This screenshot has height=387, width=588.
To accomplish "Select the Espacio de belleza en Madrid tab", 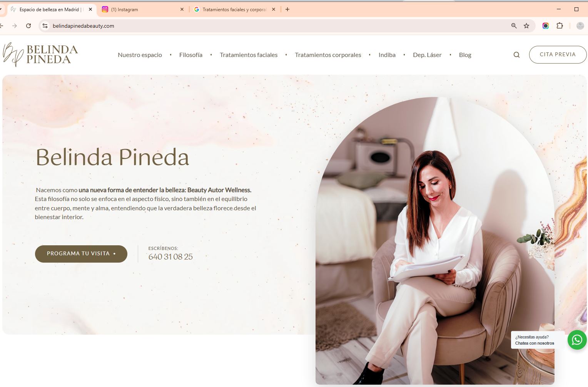I will click(52, 9).
